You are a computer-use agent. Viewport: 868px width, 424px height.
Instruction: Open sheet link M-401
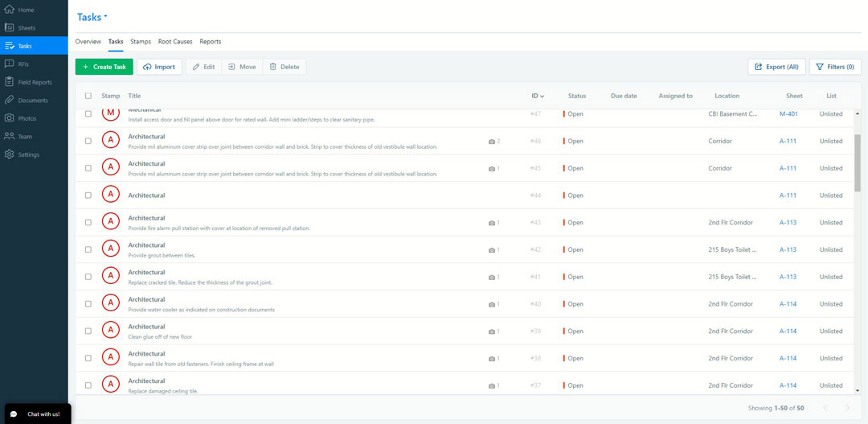pos(788,114)
